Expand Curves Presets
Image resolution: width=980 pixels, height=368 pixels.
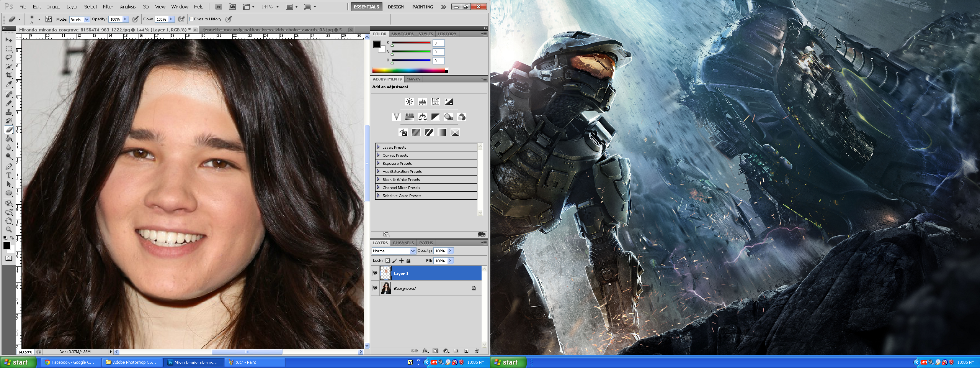378,155
